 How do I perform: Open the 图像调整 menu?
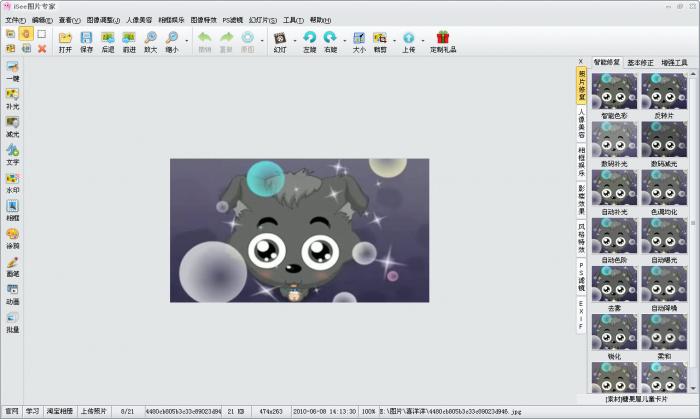(x=103, y=20)
